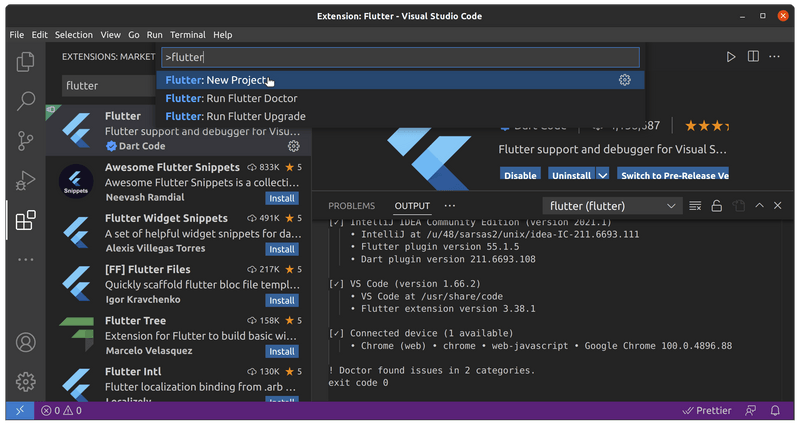
Task: Switch to the PROBLEMS tab
Action: click(x=351, y=206)
